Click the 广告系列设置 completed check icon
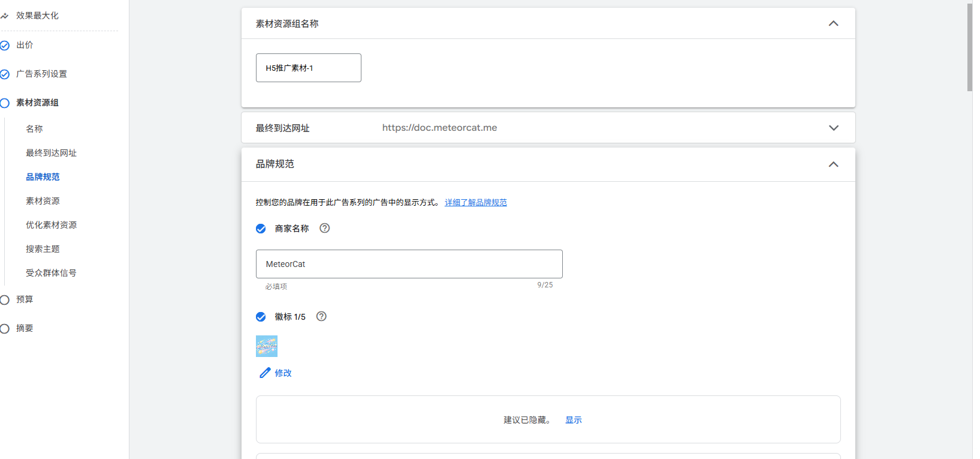 coord(5,74)
